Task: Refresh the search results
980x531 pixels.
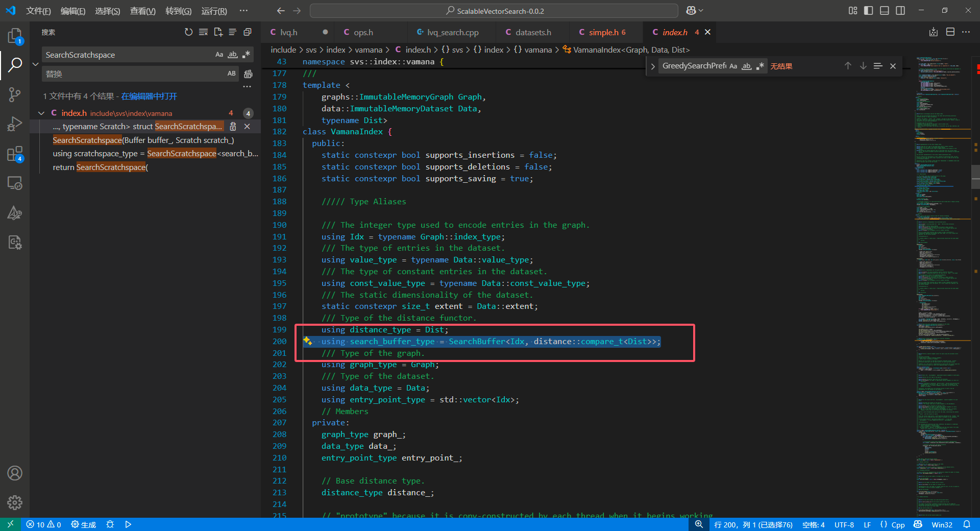Action: pos(188,32)
